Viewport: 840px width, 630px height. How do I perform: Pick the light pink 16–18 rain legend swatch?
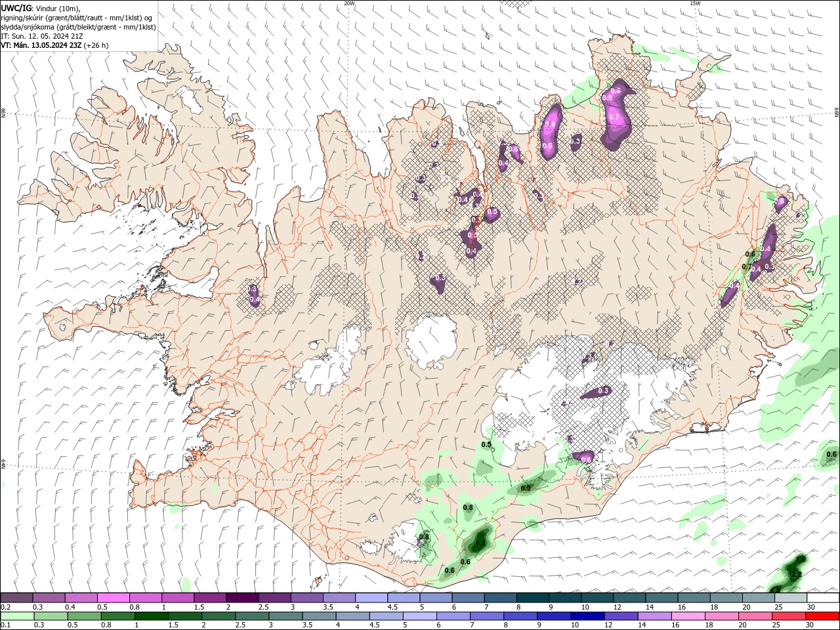[x=688, y=616]
